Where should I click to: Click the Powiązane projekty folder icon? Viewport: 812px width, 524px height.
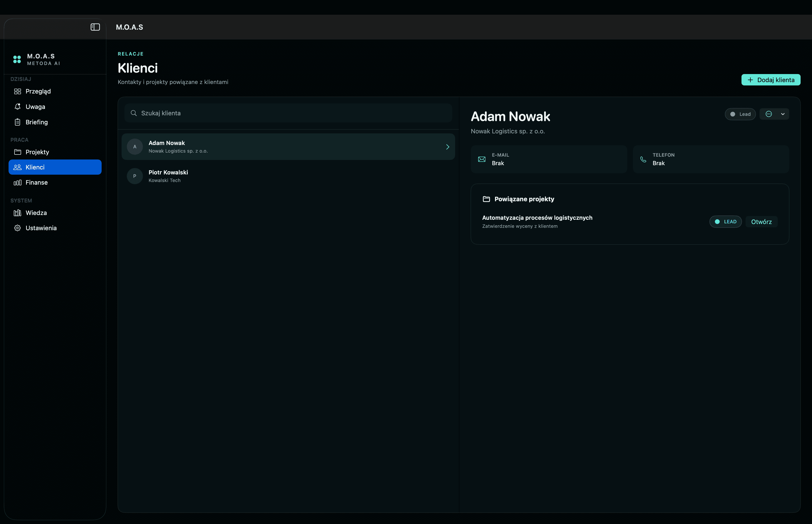tap(486, 199)
